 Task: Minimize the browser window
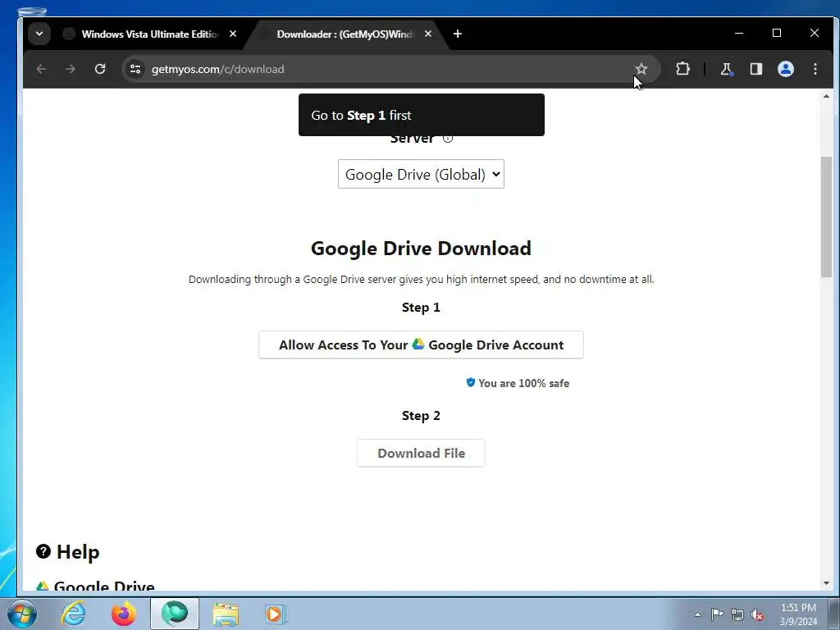coord(739,33)
